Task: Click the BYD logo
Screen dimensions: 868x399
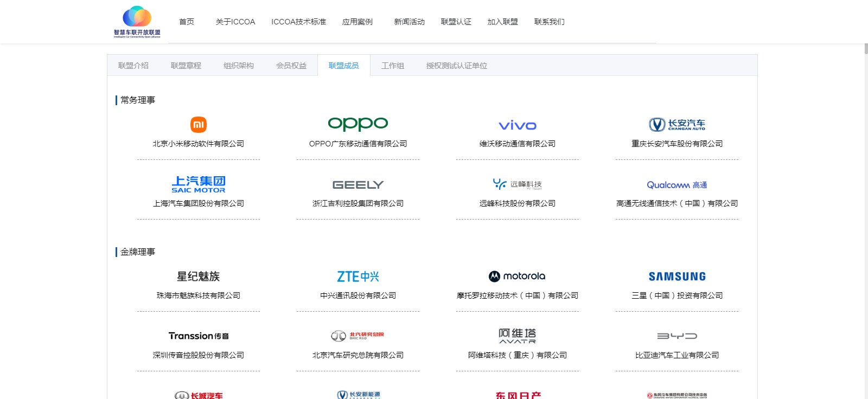Action: (677, 336)
